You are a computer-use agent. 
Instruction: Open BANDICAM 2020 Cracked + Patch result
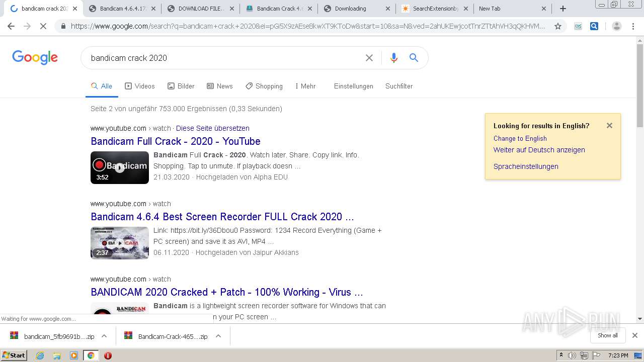coord(227,292)
